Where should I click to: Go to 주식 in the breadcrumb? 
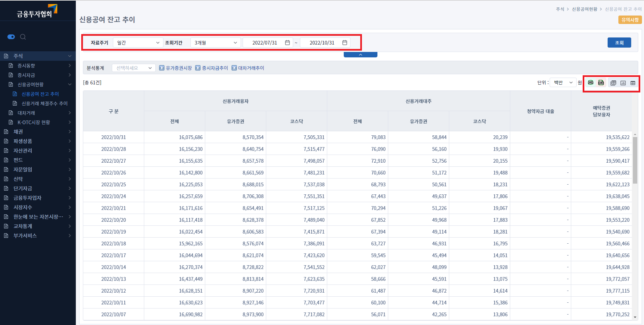click(560, 9)
